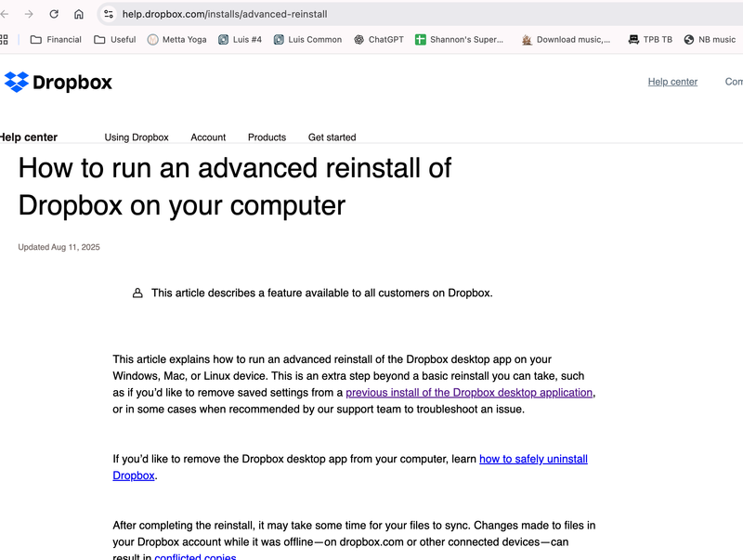The image size is (743, 560).
Task: Open the Luis Common bookmark
Action: [x=307, y=40]
